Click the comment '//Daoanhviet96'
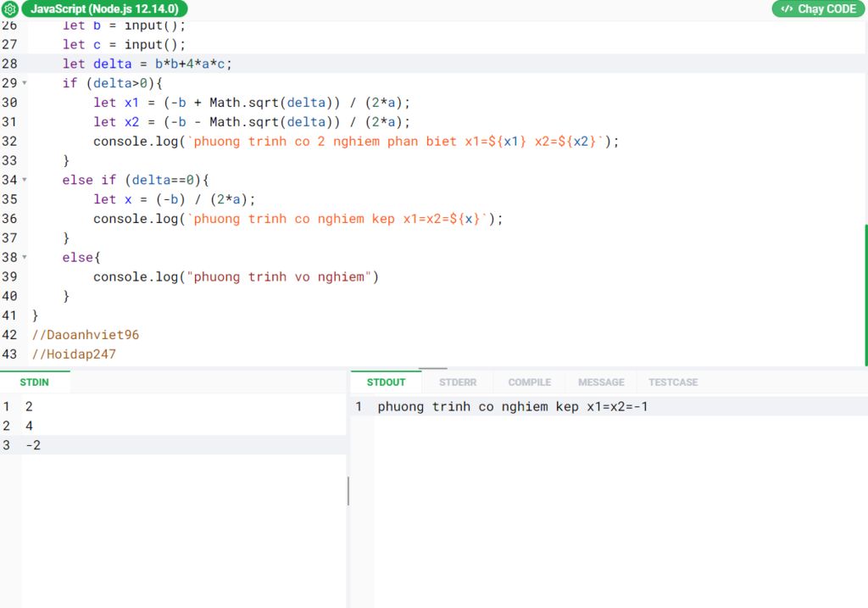 [86, 335]
